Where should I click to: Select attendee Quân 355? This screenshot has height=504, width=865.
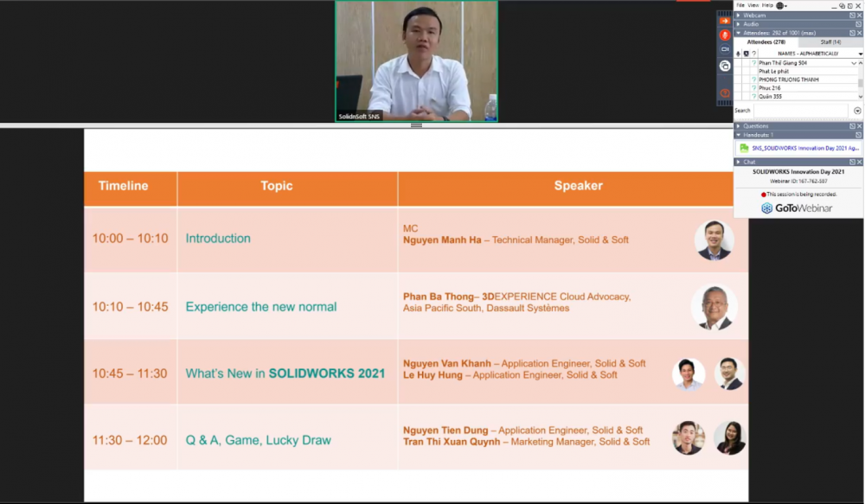point(770,96)
